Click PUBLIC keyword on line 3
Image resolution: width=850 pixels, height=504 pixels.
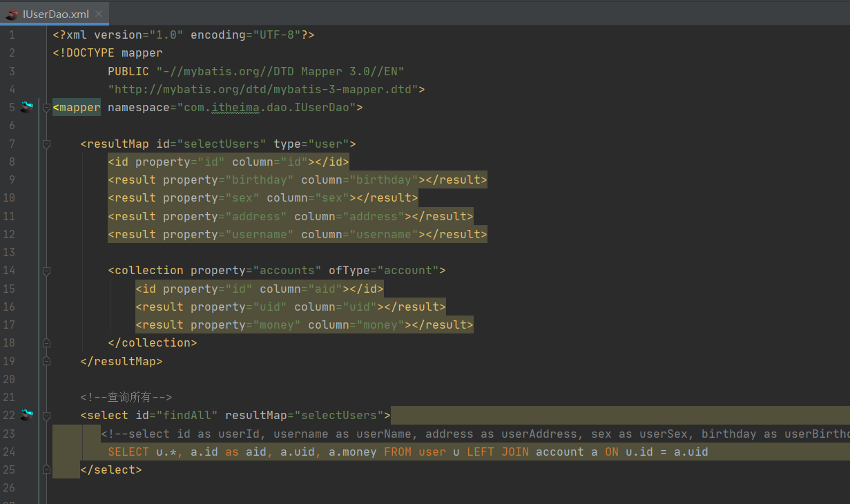pyautogui.click(x=128, y=71)
